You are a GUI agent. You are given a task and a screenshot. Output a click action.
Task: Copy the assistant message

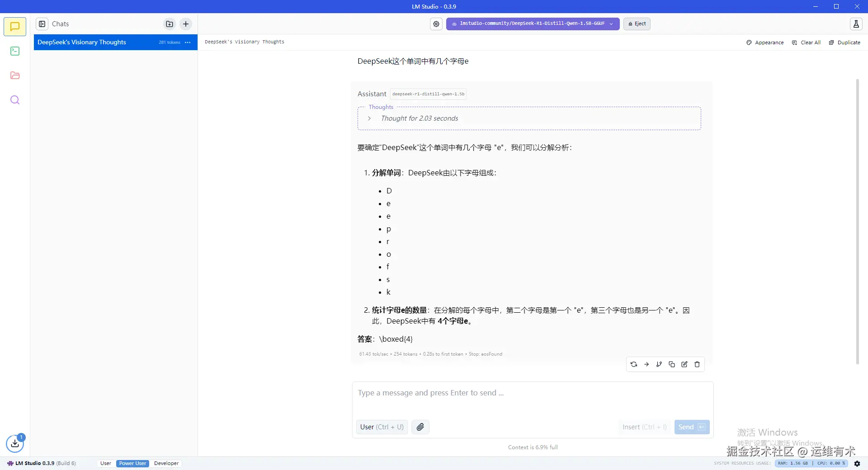coord(671,364)
